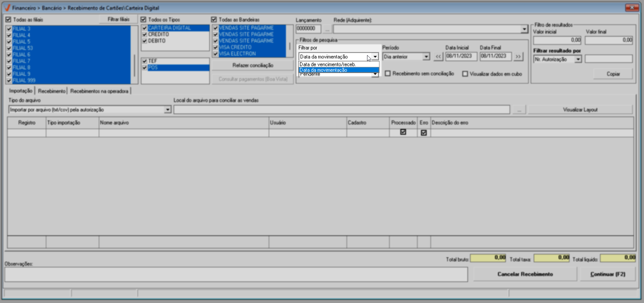
Task: Click the application logo in the title bar
Action: pos(7,8)
